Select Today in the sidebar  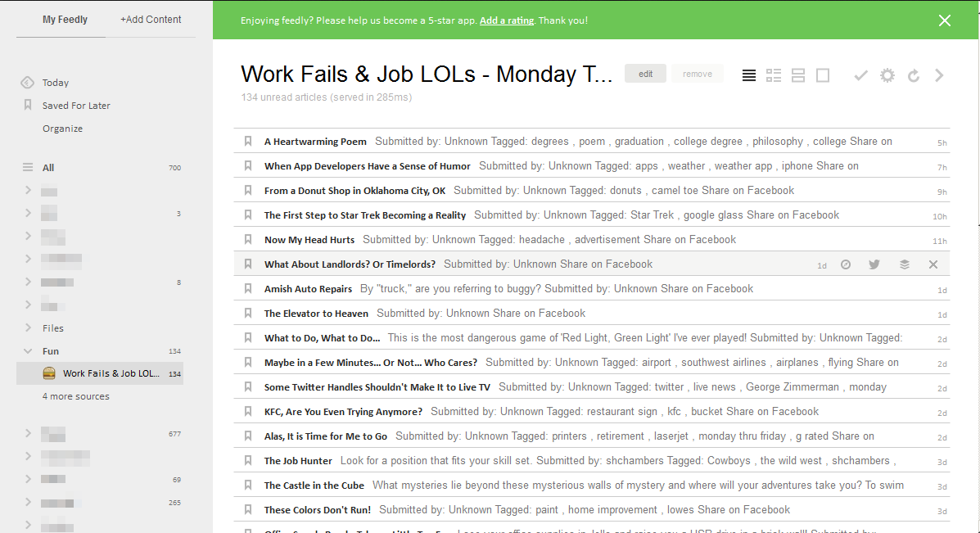56,83
